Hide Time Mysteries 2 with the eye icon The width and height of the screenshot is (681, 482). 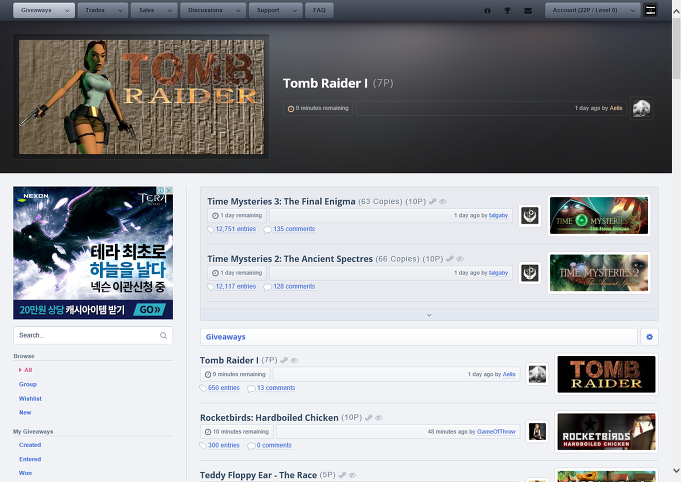(x=460, y=259)
